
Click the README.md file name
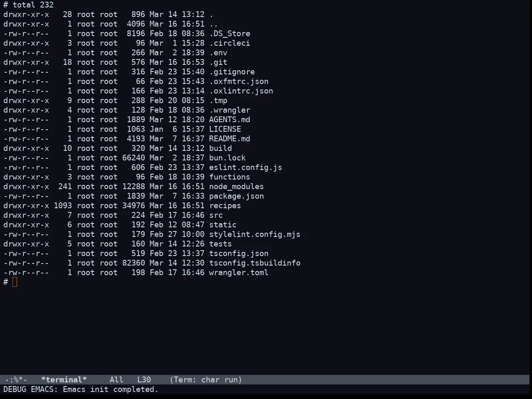pyautogui.click(x=229, y=139)
